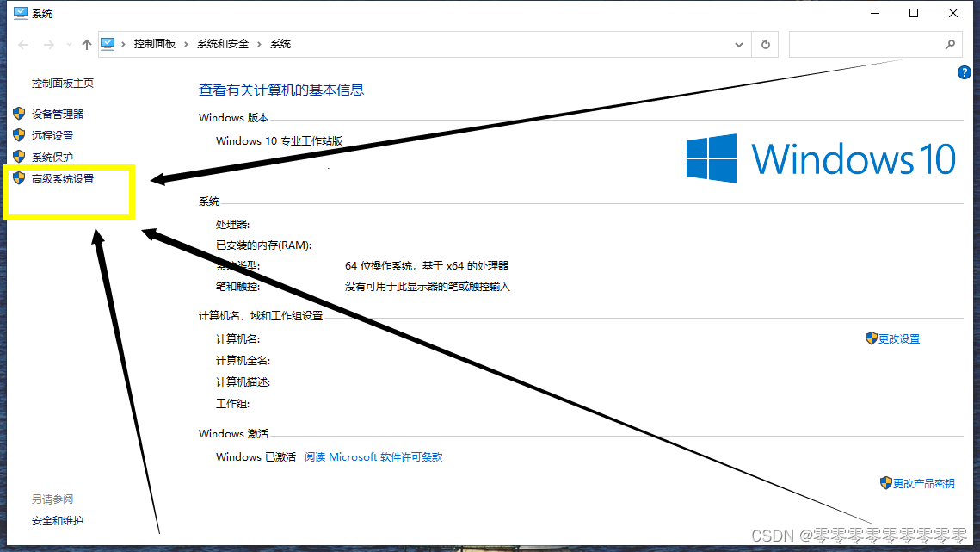Screen dimensions: 980x552
Task: Open address bar history dropdown
Action: [739, 45]
